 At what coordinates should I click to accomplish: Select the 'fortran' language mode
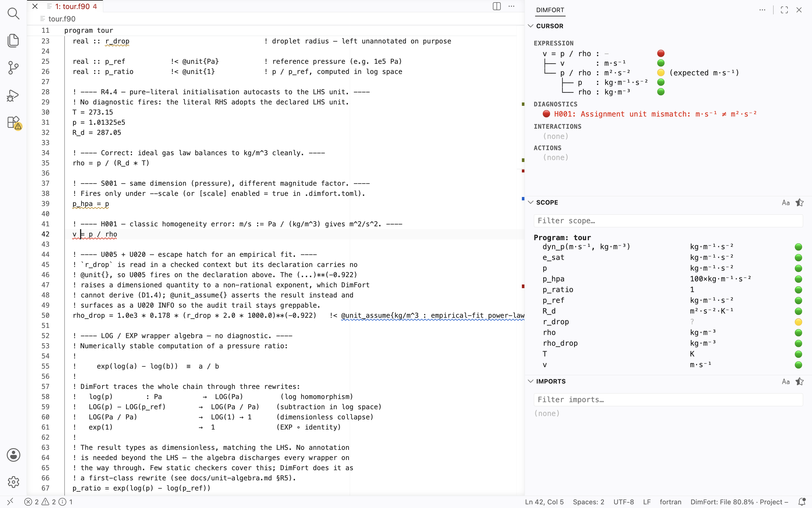point(670,502)
